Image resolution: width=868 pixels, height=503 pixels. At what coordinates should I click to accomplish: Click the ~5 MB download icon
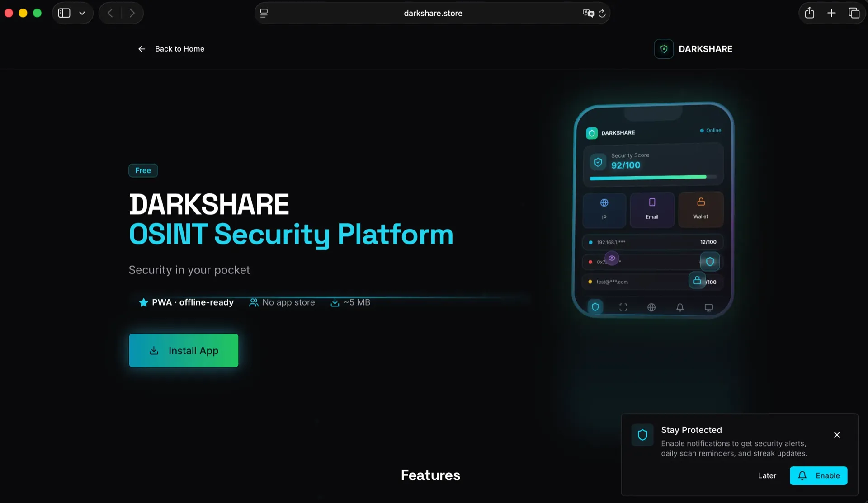[x=335, y=302]
